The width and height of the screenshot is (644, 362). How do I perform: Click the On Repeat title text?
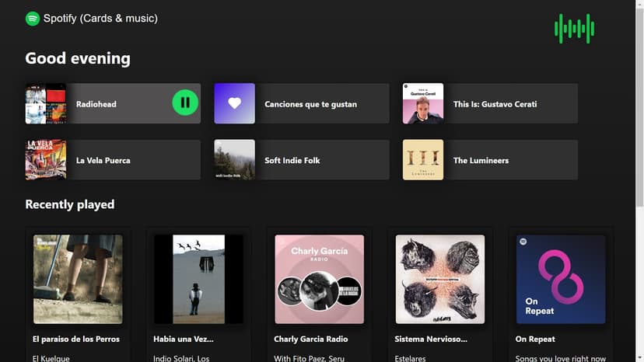[535, 339]
